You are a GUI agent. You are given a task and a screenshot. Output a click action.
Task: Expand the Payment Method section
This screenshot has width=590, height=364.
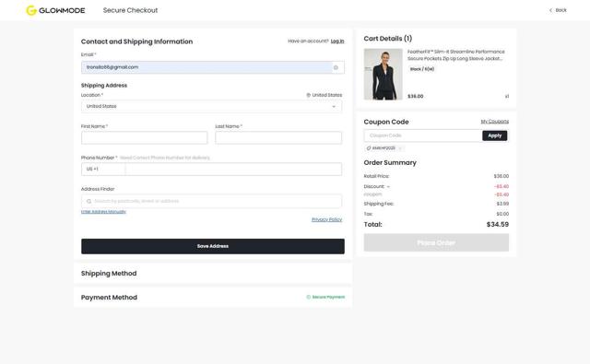coord(213,298)
